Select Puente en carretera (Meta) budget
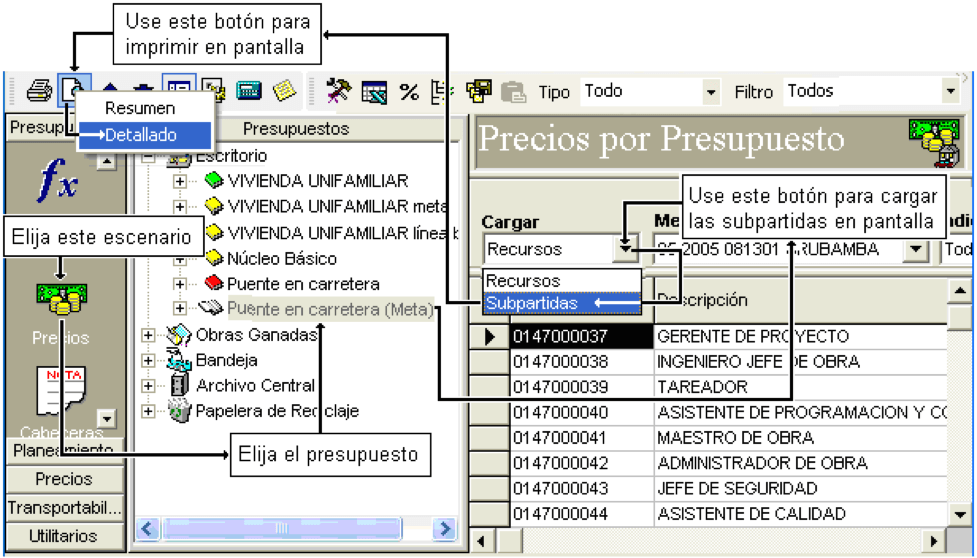Viewport: 977px width, 558px height. point(330,309)
